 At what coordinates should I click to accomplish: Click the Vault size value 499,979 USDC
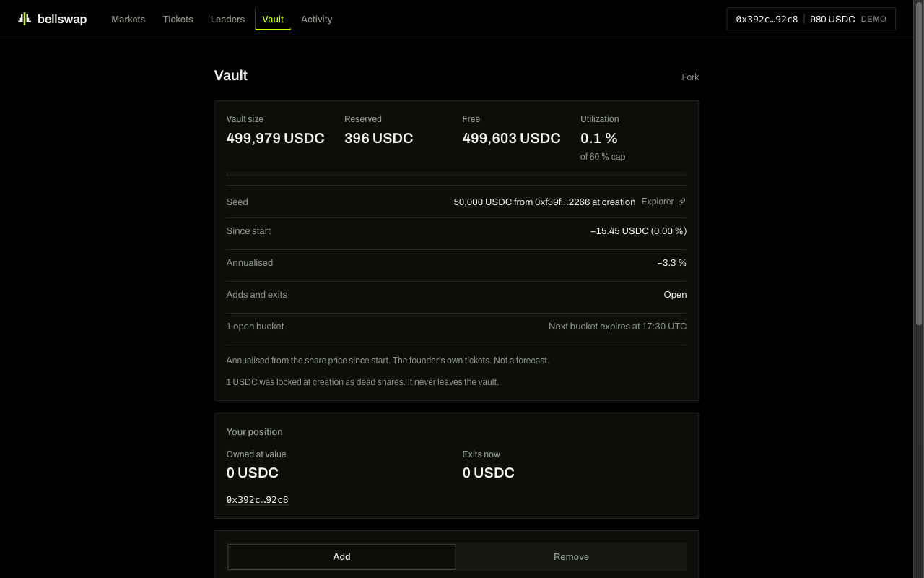[x=275, y=138]
